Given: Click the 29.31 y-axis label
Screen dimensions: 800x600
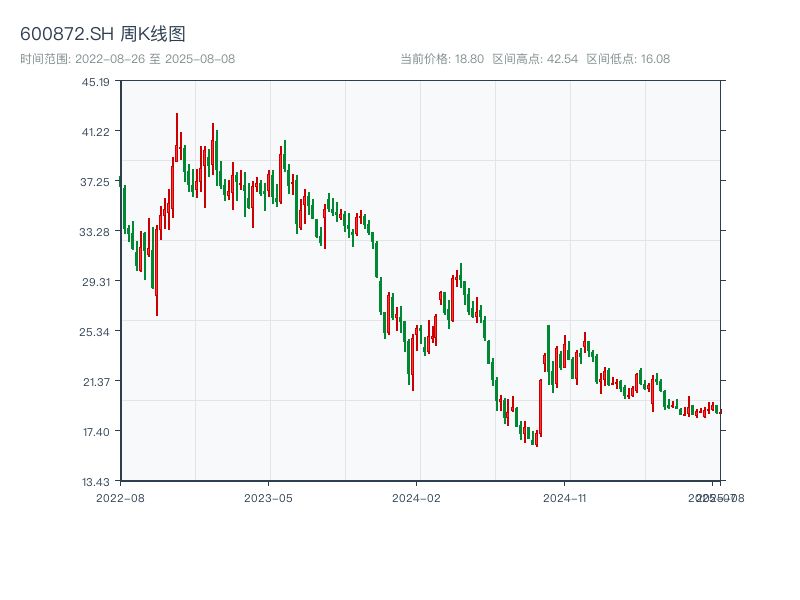Looking at the screenshot, I should click(96, 282).
